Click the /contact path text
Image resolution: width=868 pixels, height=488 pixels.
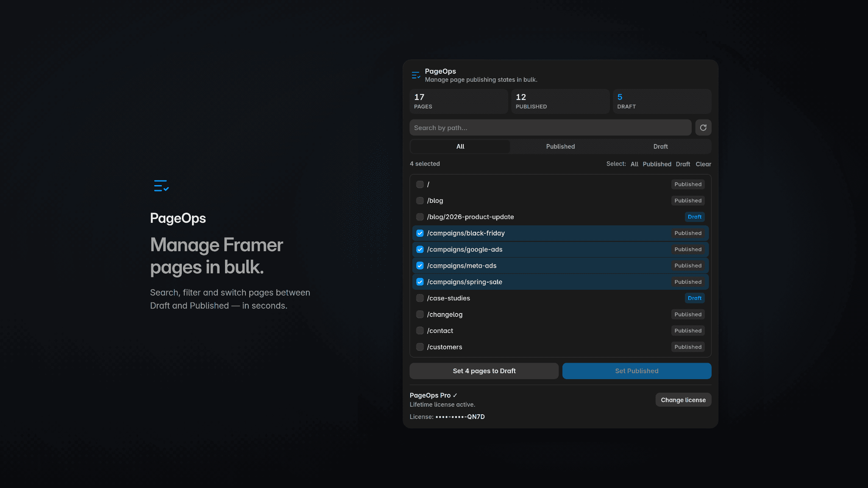[440, 331]
